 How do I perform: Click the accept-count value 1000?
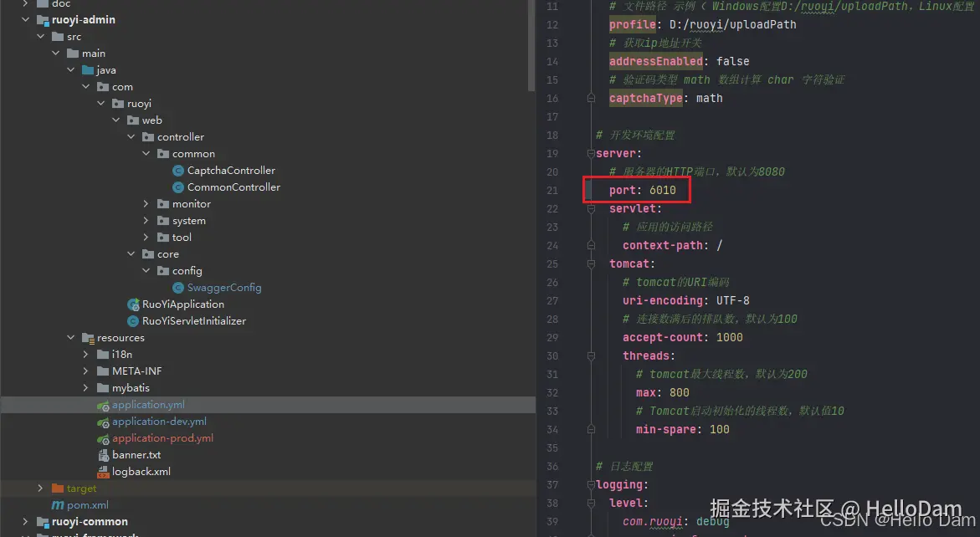tap(730, 338)
